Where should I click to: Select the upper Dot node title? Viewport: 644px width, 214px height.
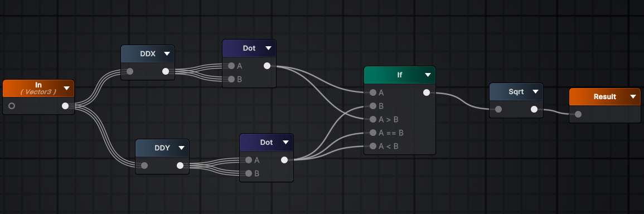point(249,48)
